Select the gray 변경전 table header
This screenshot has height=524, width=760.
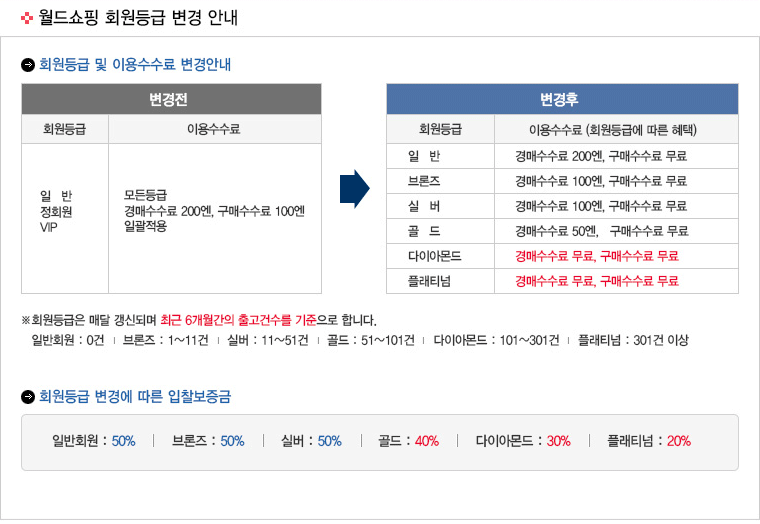pyautogui.click(x=171, y=100)
